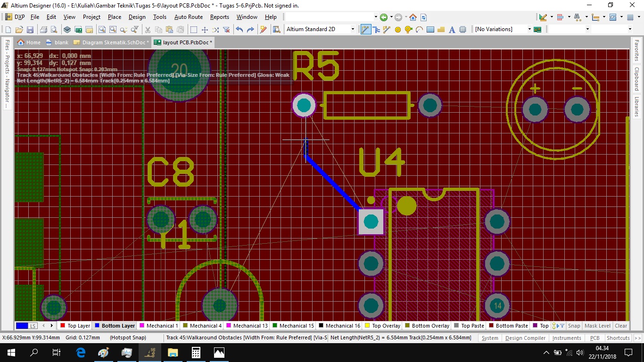Viewport: 644px width, 362px height.
Task: Click the Print Preview icon
Action: pos(54,30)
